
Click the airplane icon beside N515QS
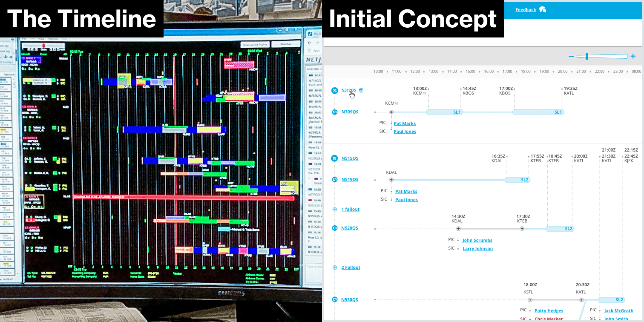coord(334,158)
